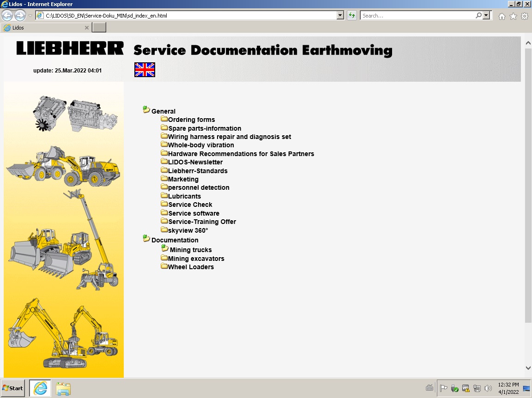532x398 pixels.
Task: Open Wiring harness repair and diagnosis set
Action: [230, 137]
